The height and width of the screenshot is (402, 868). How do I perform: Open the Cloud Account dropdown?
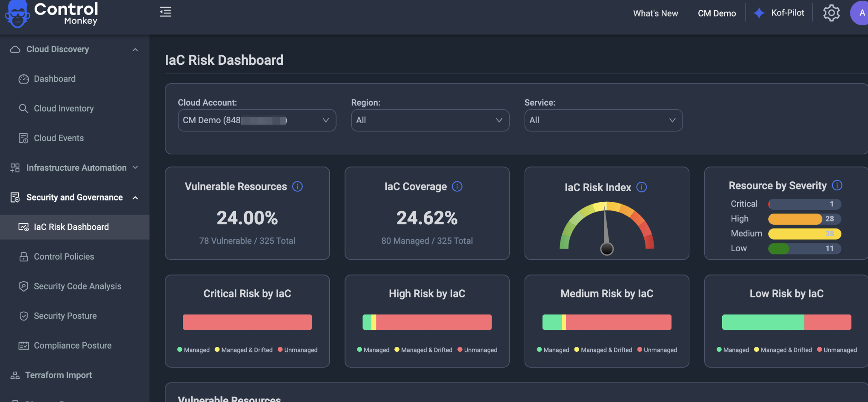(257, 120)
